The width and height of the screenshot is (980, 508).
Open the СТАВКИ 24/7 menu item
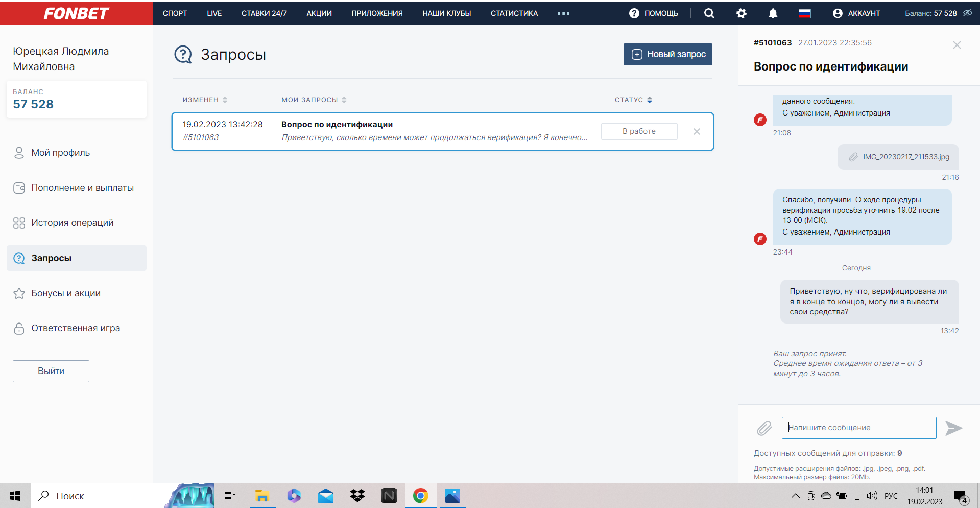pyautogui.click(x=264, y=13)
